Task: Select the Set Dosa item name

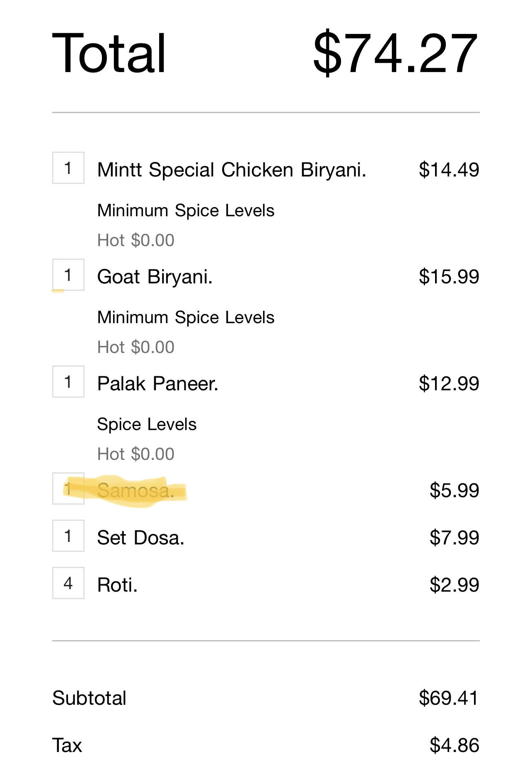Action: coord(140,537)
